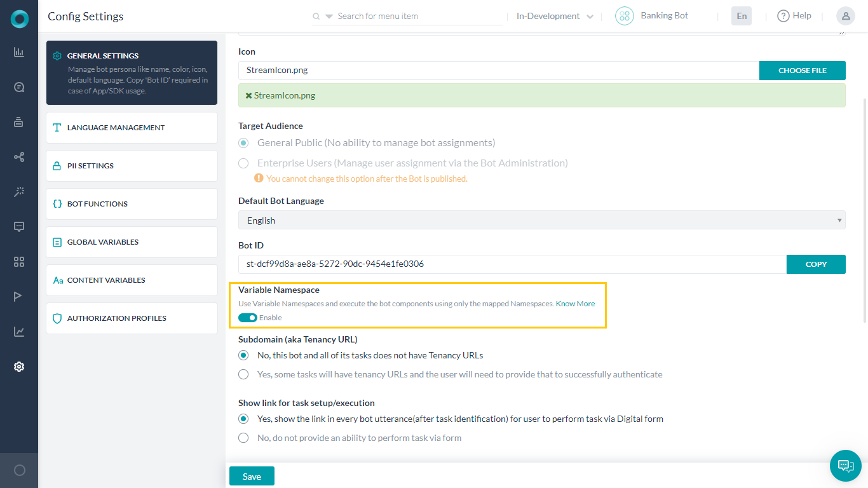
Task: Open the performance line chart icon
Action: click(18, 331)
